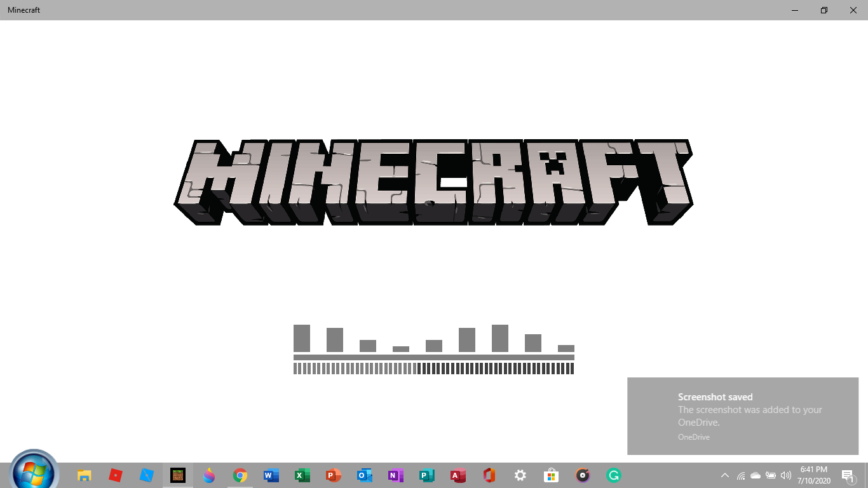Open the Screenshot saved OneDrive notification
This screenshot has width=868, height=488.
tap(743, 416)
